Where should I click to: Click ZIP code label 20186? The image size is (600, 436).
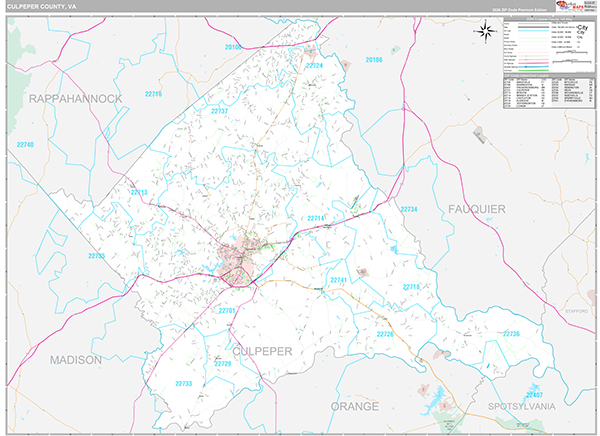(374, 60)
